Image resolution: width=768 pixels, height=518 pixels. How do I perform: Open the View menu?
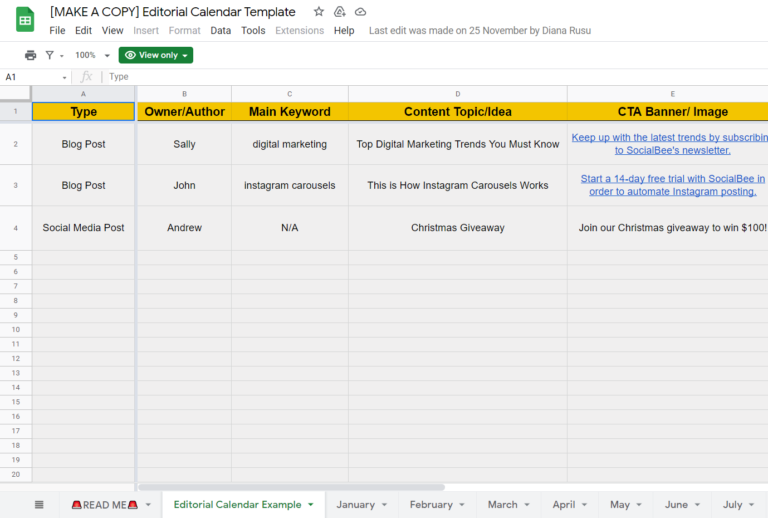[112, 30]
